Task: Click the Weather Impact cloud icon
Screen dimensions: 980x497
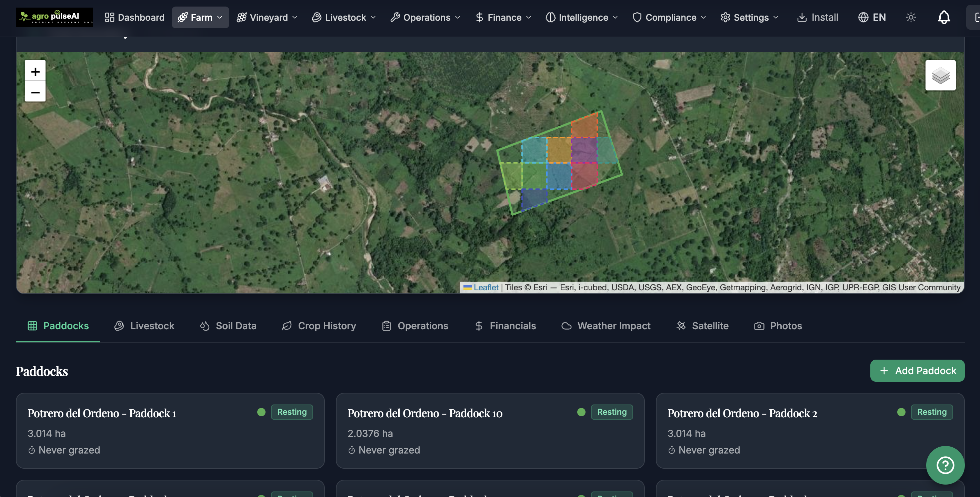Action: pos(567,325)
